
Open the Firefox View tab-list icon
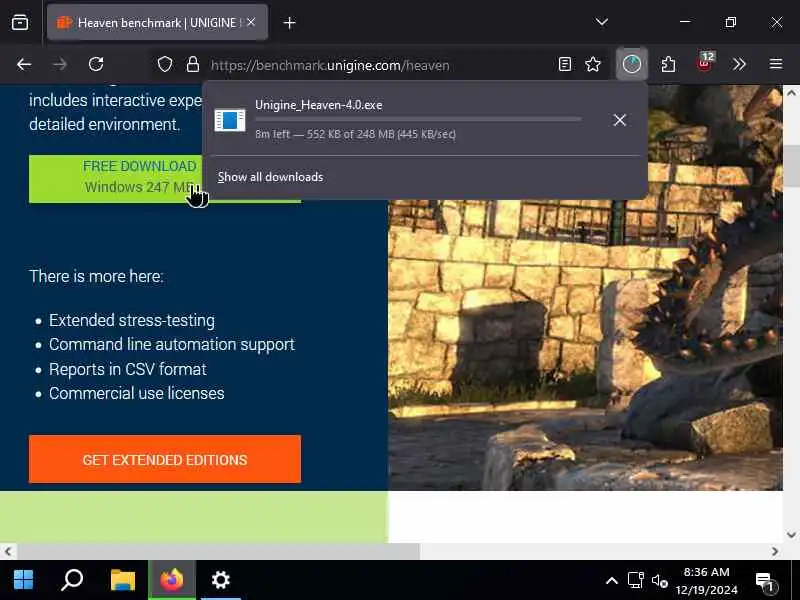coord(20,22)
